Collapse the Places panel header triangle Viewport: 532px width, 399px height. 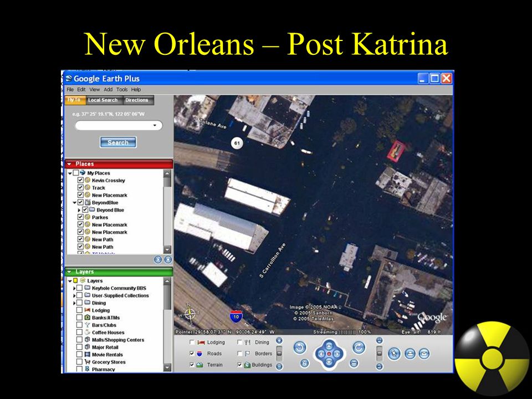click(70, 164)
